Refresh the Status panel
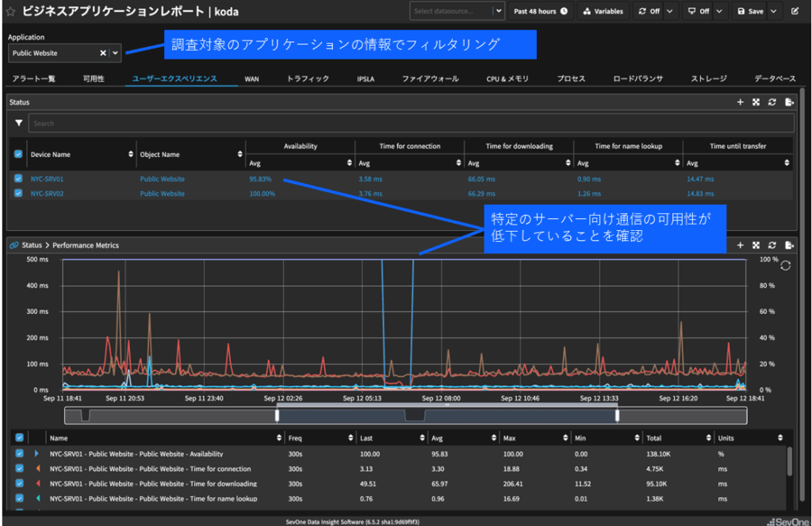Viewport: 812px width, 526px height. point(772,102)
